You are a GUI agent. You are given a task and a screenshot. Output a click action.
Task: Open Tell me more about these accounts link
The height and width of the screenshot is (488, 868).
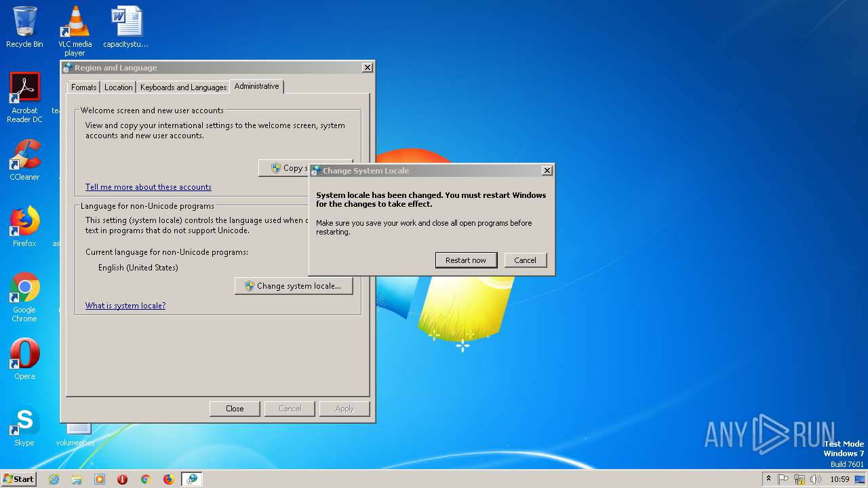[149, 187]
